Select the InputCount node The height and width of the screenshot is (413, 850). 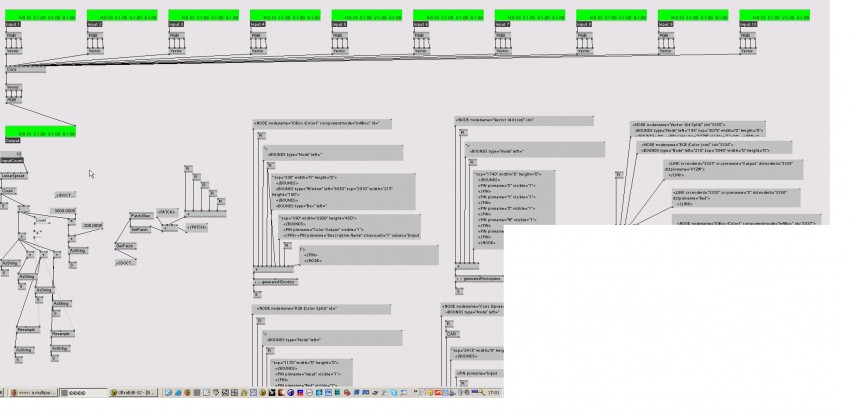coord(13,161)
